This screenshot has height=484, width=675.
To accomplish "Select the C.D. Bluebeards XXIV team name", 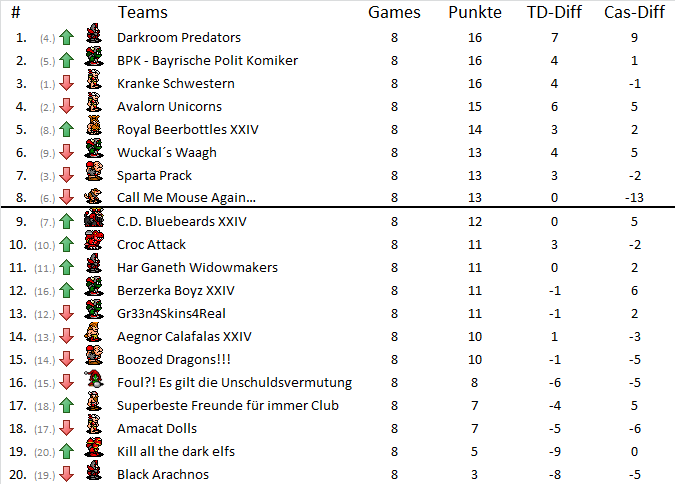I will [181, 221].
